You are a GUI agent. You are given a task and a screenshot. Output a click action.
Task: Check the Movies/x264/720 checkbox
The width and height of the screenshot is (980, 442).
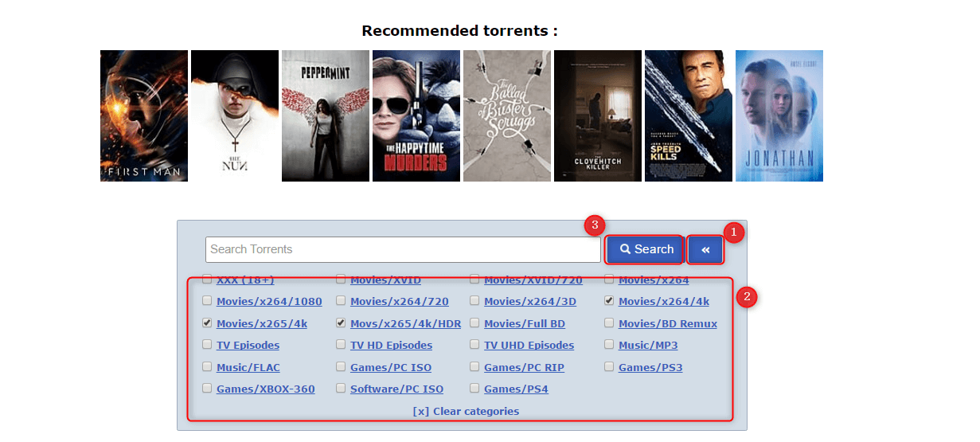point(341,301)
